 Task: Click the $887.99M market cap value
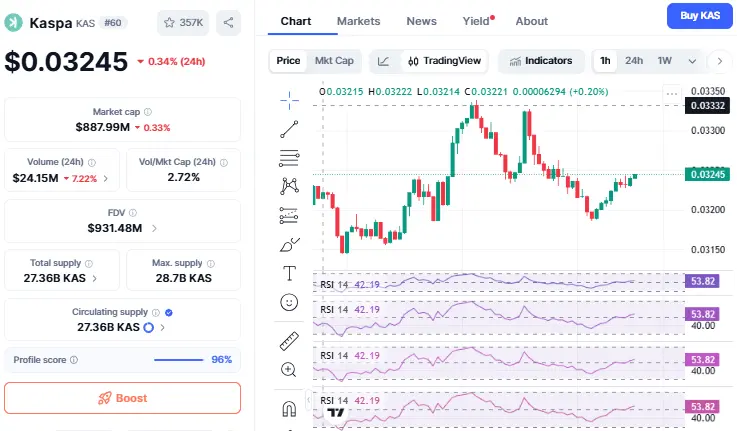click(x=102, y=127)
